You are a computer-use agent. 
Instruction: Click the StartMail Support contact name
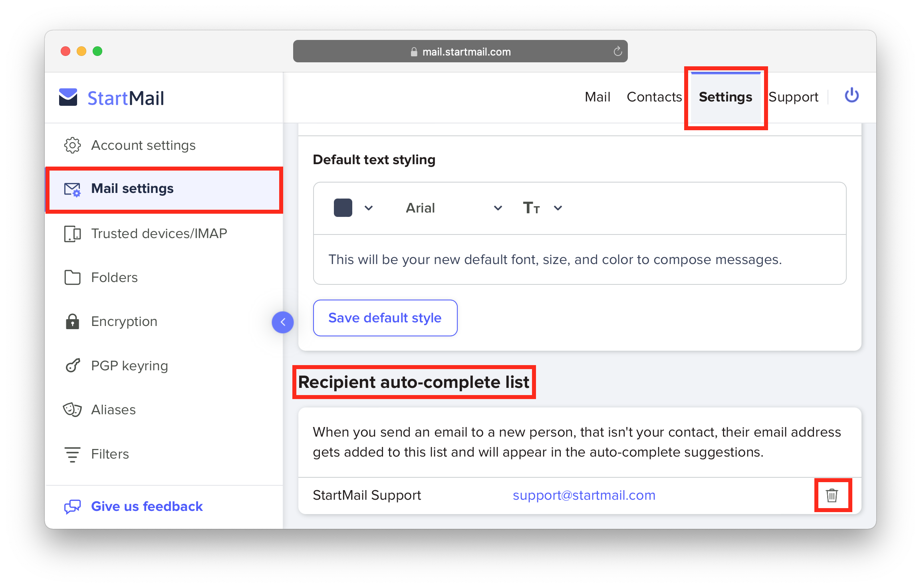pos(367,495)
